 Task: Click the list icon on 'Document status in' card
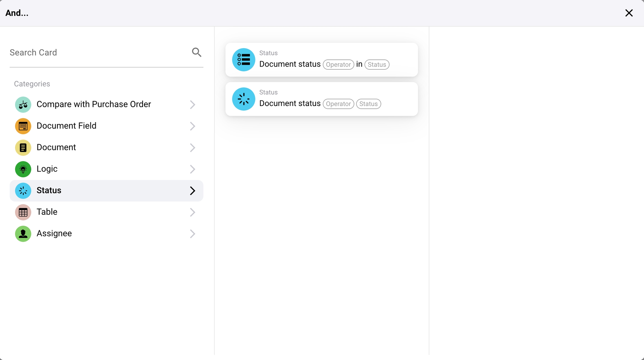coord(243,60)
